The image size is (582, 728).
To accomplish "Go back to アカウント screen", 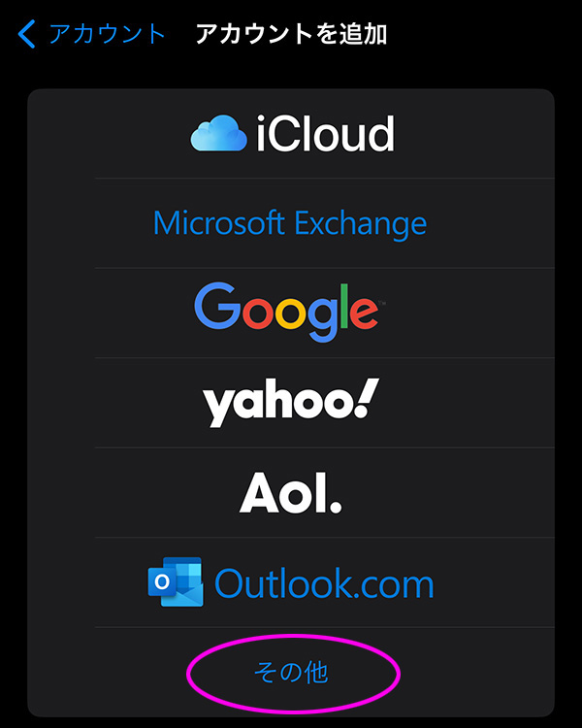I will [92, 34].
